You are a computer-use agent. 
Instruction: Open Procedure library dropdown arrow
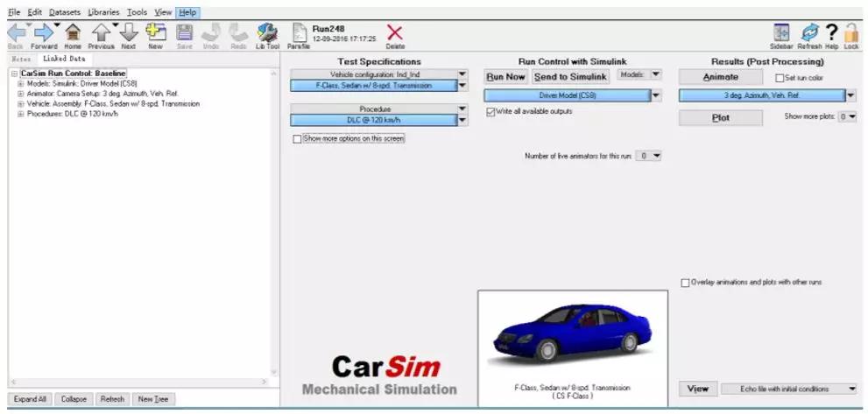462,109
